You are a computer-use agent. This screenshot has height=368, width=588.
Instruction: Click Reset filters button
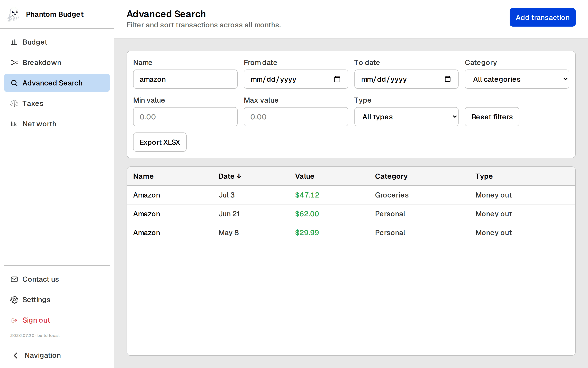(492, 117)
